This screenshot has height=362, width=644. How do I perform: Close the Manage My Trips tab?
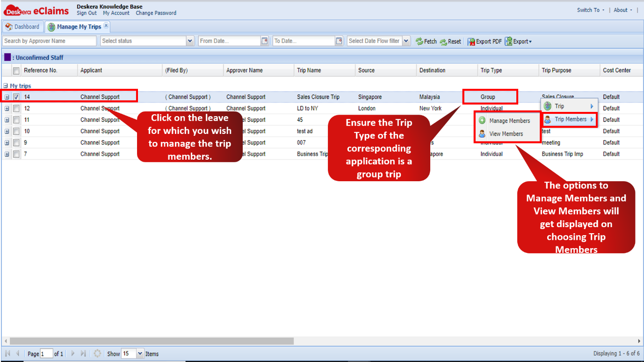click(106, 25)
